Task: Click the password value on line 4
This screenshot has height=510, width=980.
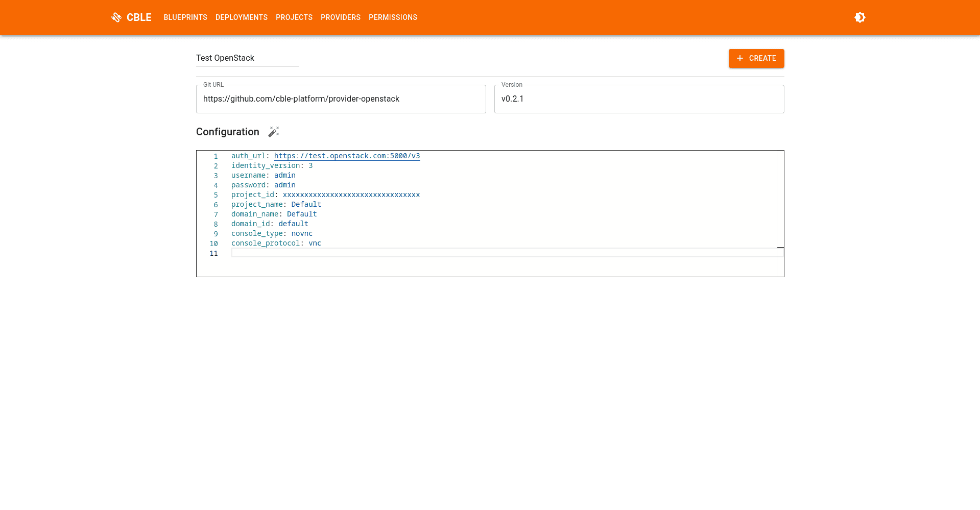Action: (x=284, y=185)
